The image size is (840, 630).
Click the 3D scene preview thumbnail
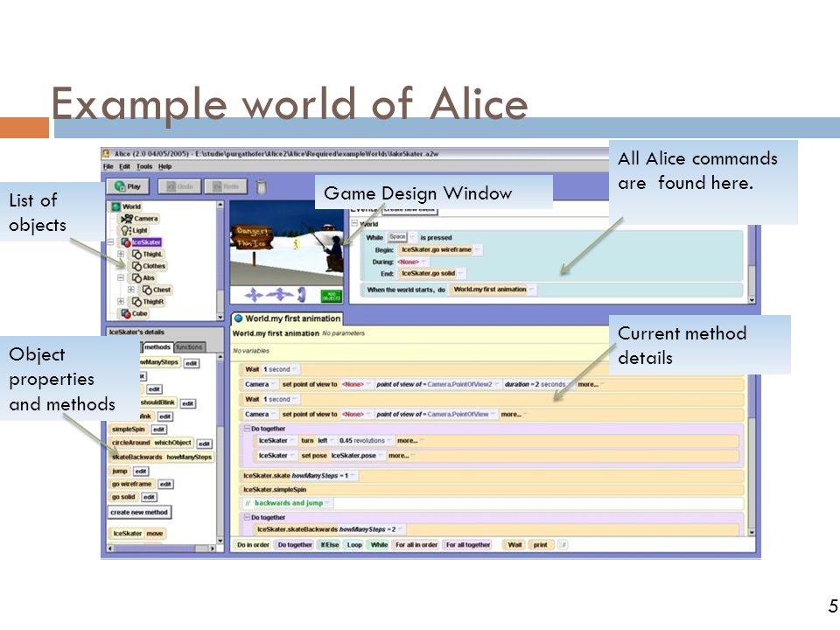pyautogui.click(x=287, y=244)
